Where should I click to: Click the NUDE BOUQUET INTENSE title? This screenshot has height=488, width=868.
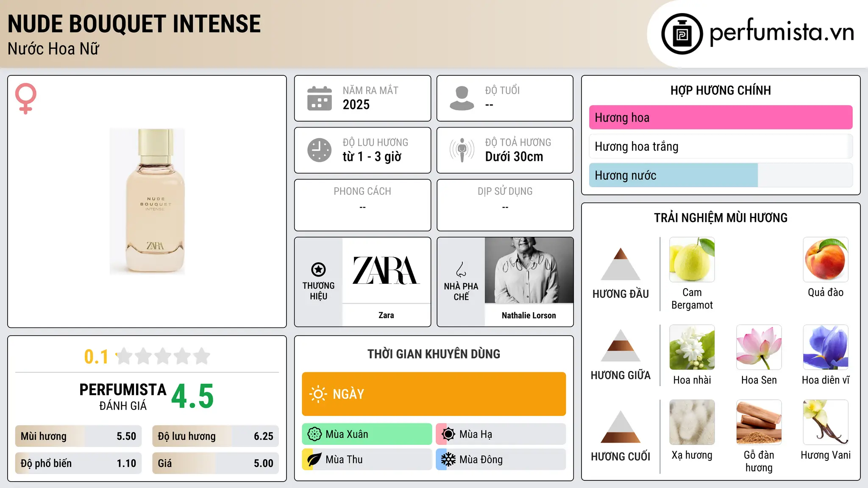pos(134,24)
